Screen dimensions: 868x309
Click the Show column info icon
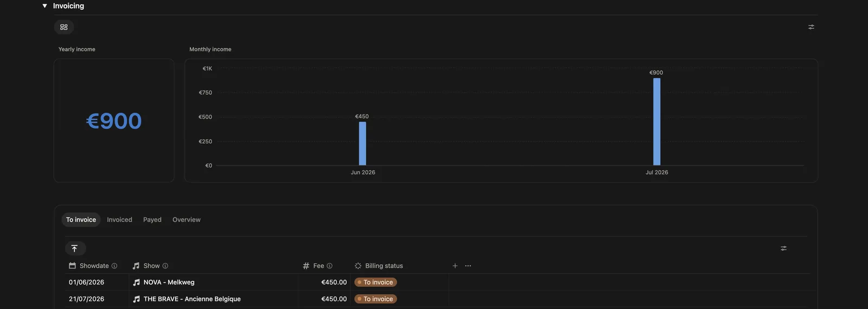tap(165, 266)
